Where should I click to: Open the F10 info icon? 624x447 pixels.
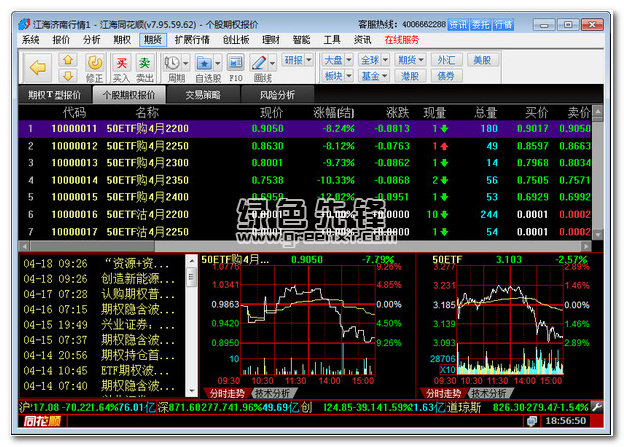(236, 63)
